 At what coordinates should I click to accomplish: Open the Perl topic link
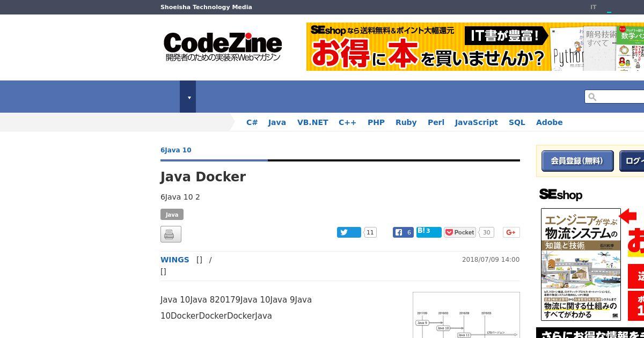436,122
